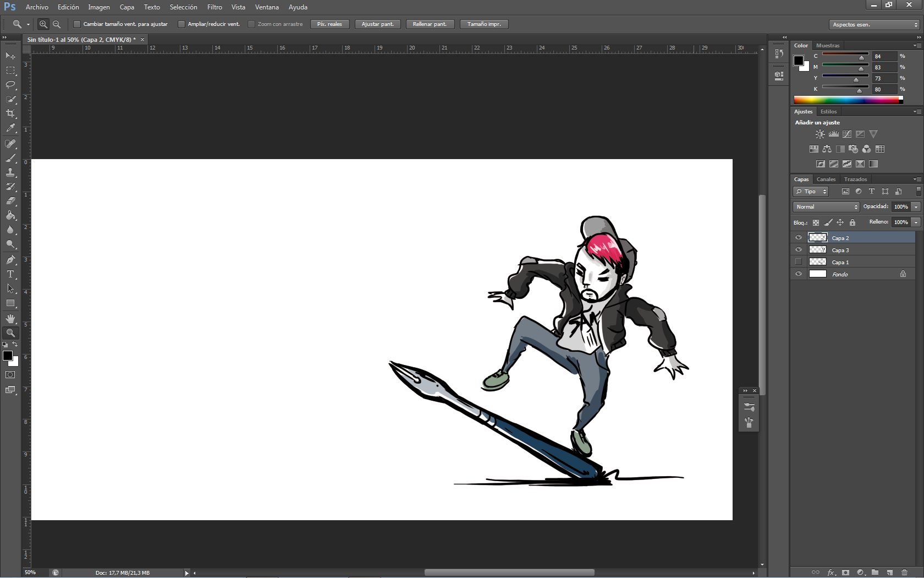Click the zoom out magnifier icon
The height and width of the screenshot is (578, 924).
click(x=57, y=24)
